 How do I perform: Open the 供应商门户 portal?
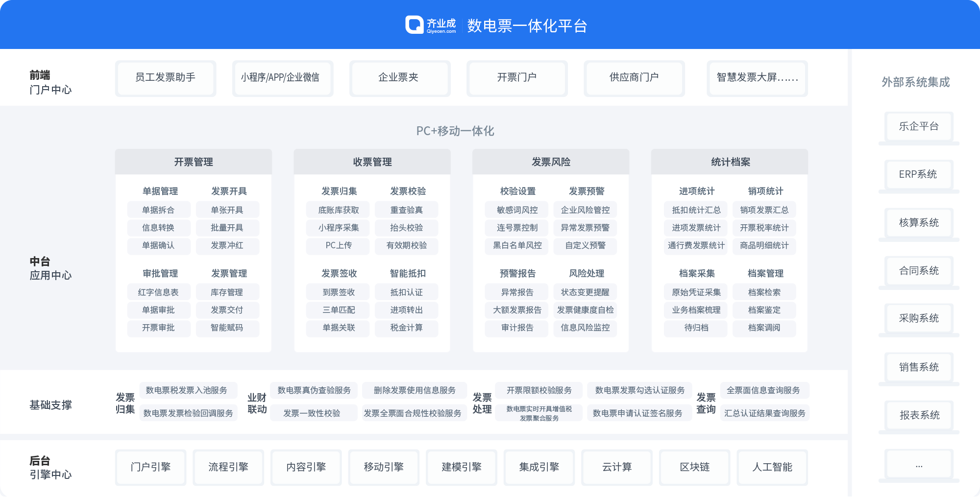[x=634, y=78]
